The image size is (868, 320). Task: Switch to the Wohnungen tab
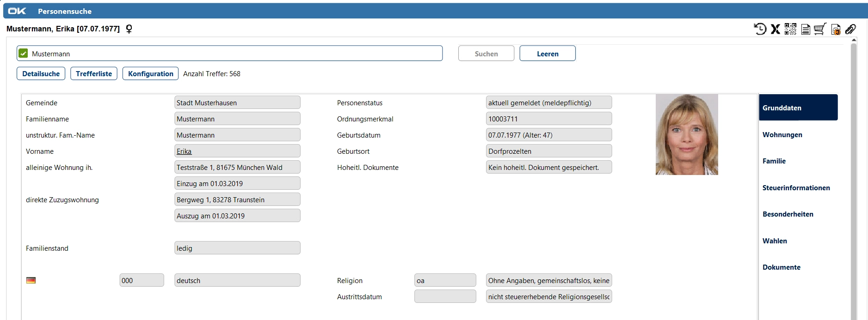coord(782,135)
